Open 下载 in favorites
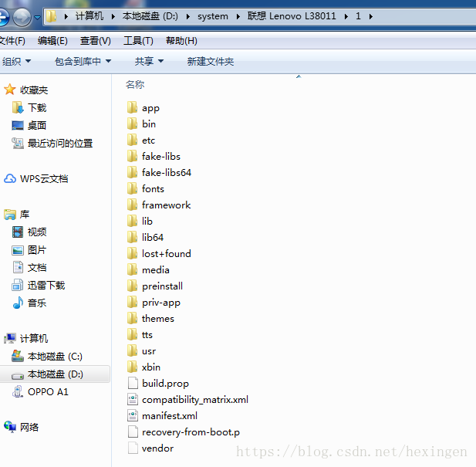Screen dimensions: 476x467 click(37, 107)
